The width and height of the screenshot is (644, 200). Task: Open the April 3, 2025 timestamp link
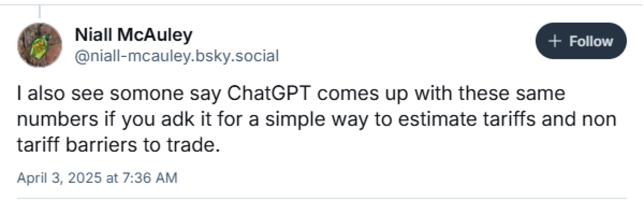(x=97, y=178)
